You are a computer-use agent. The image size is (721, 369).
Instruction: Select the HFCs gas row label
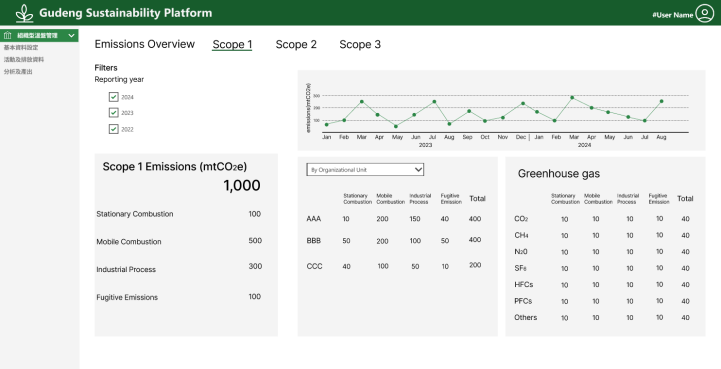tap(524, 285)
